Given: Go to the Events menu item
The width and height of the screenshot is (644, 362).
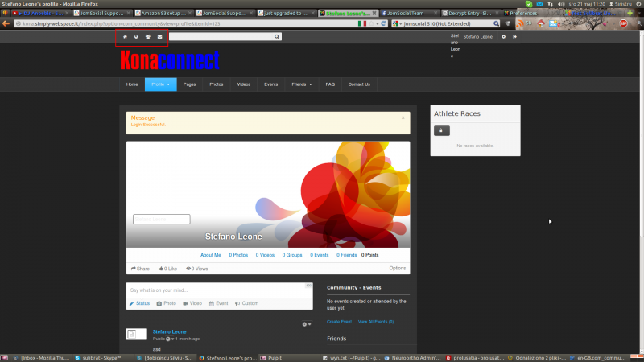Looking at the screenshot, I should click(270, 84).
